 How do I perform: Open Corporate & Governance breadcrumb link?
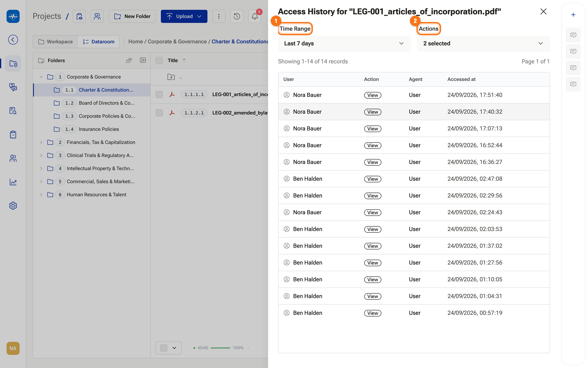coord(177,42)
